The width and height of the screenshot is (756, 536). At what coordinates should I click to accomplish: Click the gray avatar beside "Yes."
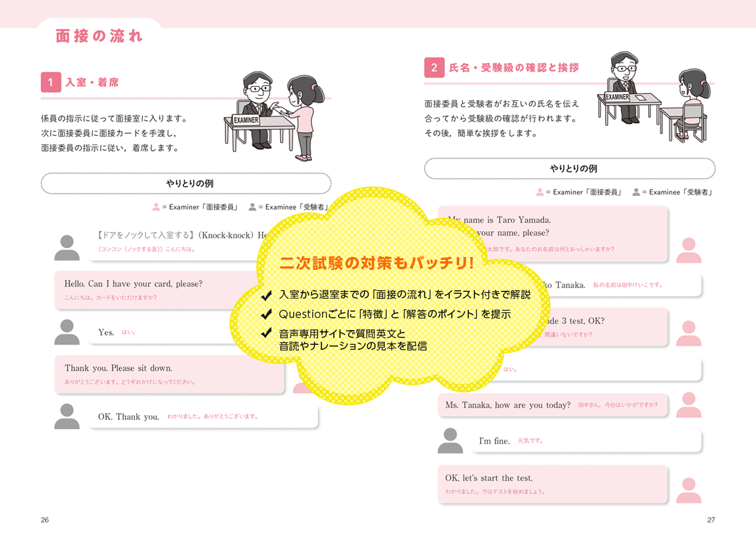[67, 332]
